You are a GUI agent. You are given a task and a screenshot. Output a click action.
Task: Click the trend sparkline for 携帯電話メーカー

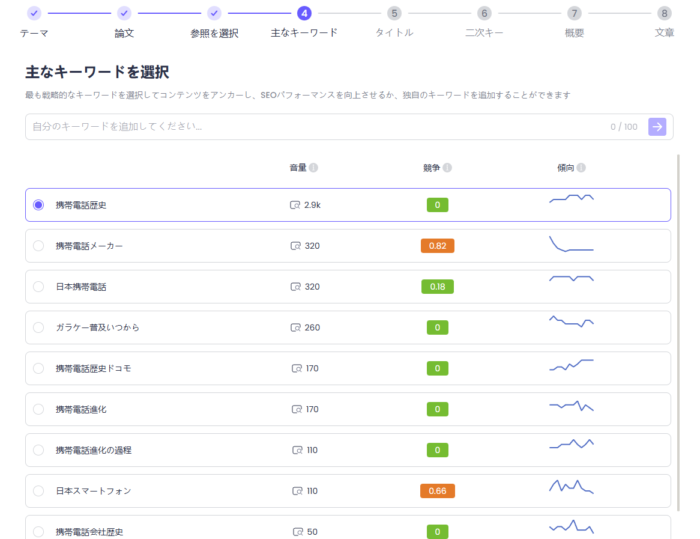point(571,244)
